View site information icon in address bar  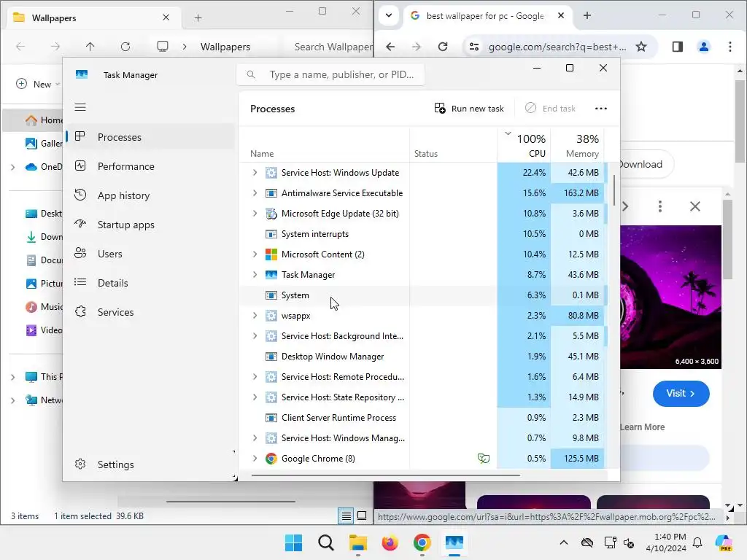(474, 47)
